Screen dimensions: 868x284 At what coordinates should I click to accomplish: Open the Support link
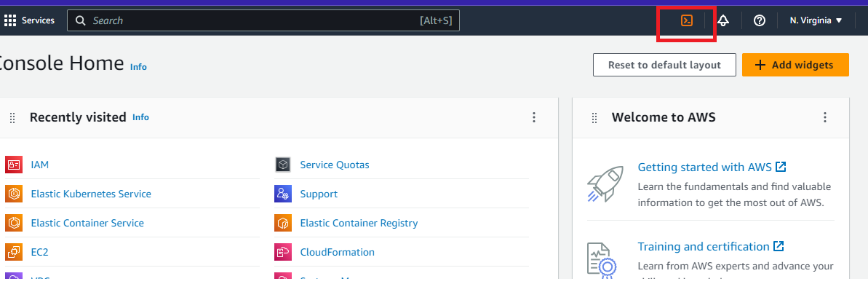pos(319,194)
